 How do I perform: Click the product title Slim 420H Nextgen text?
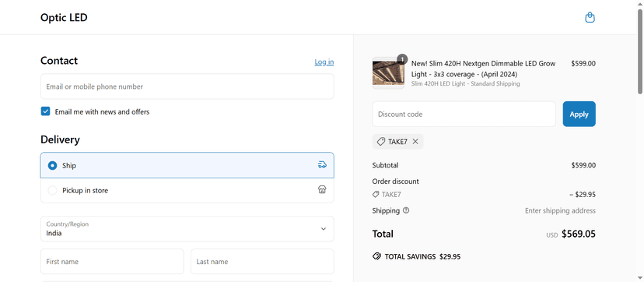(x=484, y=69)
